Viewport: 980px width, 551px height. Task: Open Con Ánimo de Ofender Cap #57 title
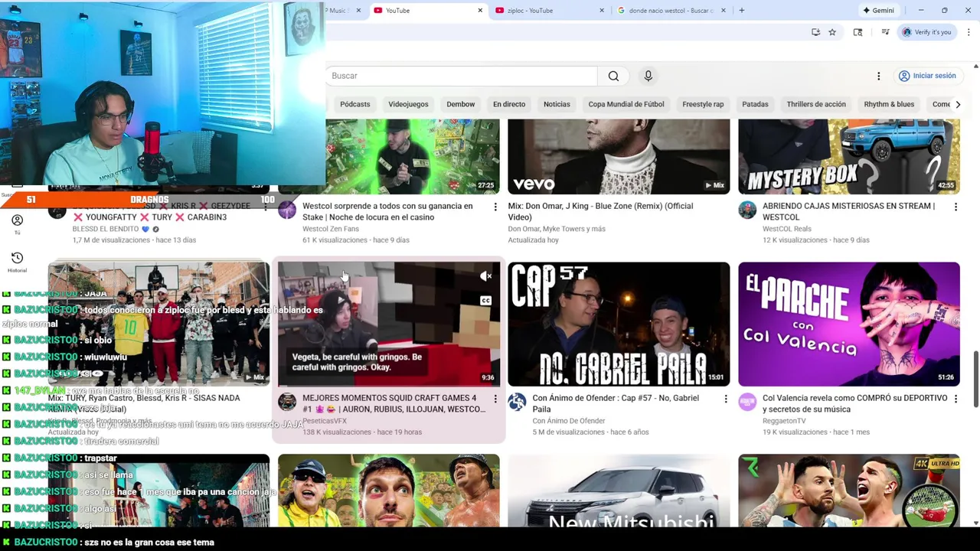click(616, 403)
